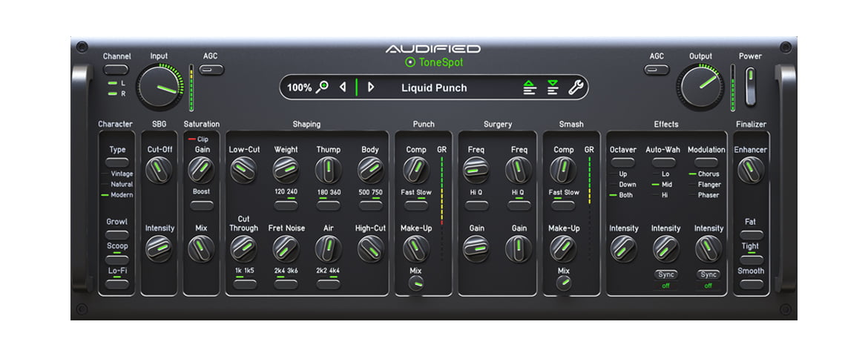
Task: Click the Low-Cut knob
Action: tap(243, 169)
